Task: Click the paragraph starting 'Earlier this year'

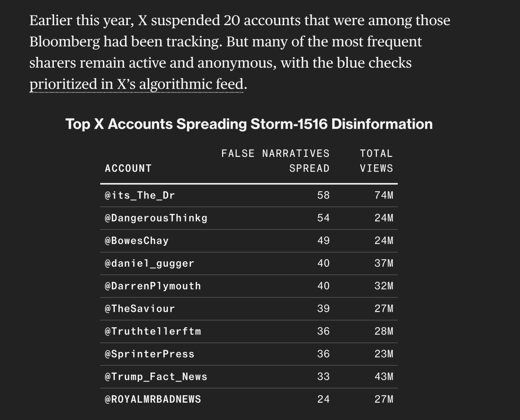Action: pyautogui.click(x=240, y=52)
